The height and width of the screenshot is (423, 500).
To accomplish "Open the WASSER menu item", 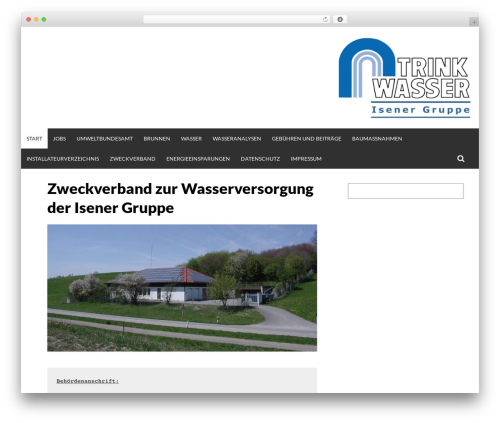I will (x=191, y=139).
